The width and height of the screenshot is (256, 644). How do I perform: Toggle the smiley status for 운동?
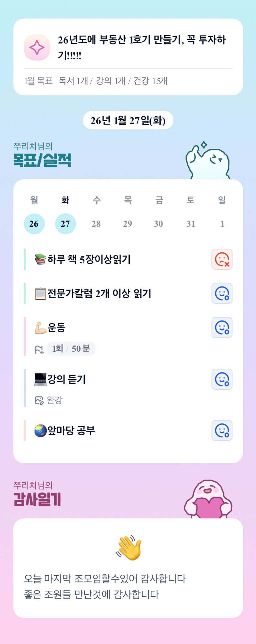222,327
